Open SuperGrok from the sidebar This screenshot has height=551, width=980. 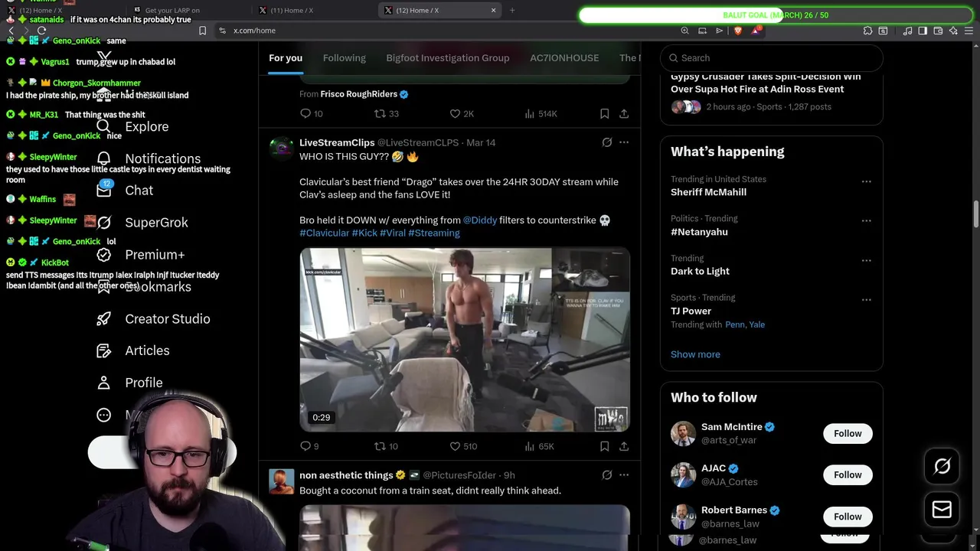142,222
